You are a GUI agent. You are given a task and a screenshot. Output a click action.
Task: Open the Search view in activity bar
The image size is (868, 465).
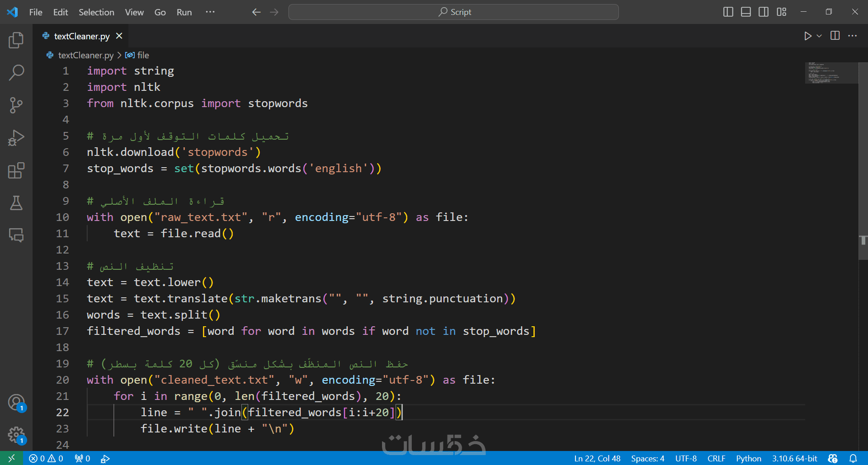(16, 72)
